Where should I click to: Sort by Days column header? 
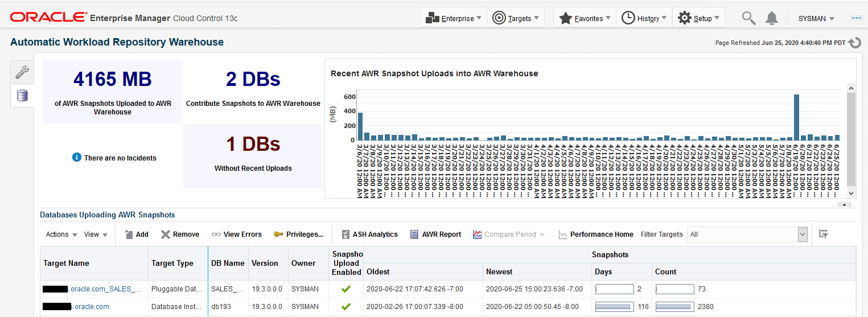(x=622, y=272)
